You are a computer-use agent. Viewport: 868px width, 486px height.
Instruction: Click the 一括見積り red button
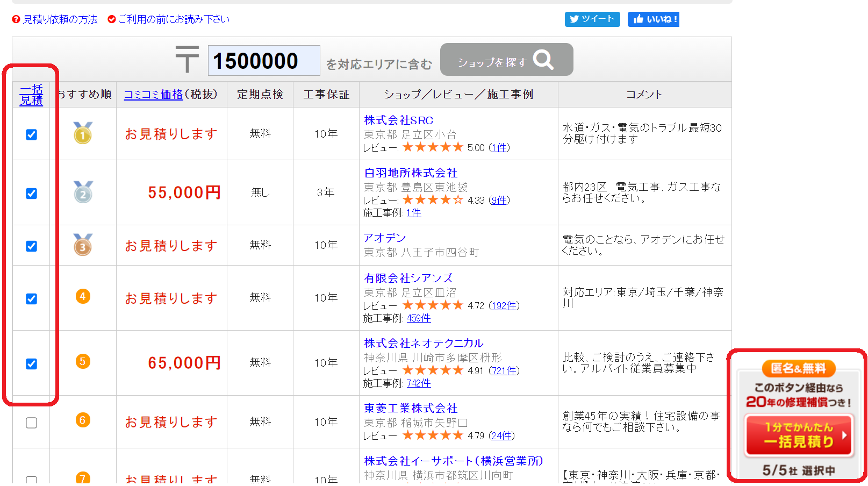click(799, 435)
